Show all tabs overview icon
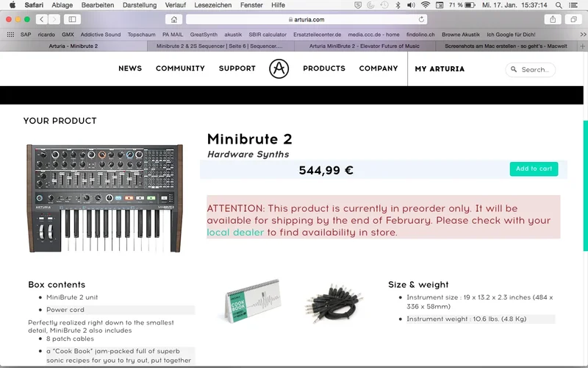The image size is (588, 368). [x=573, y=19]
